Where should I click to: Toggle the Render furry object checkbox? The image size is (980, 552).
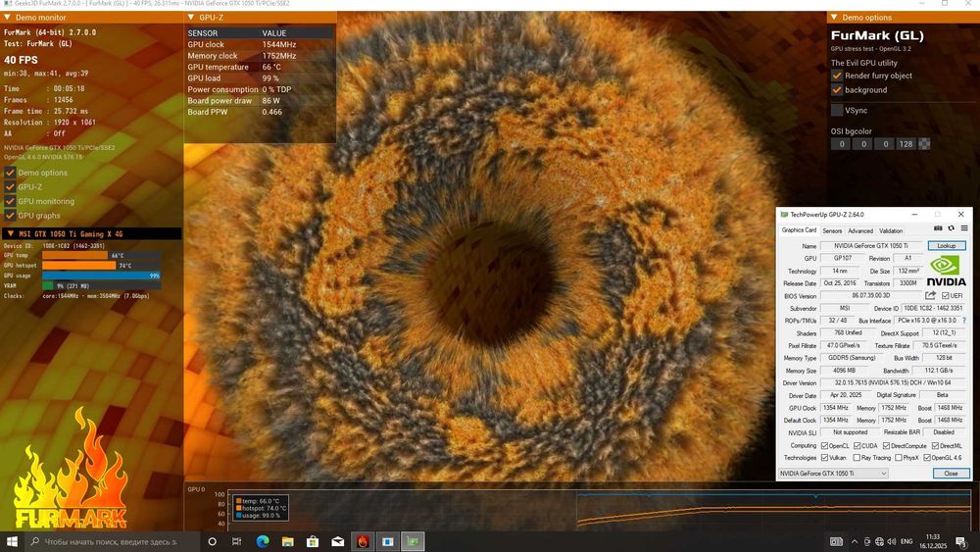[837, 75]
